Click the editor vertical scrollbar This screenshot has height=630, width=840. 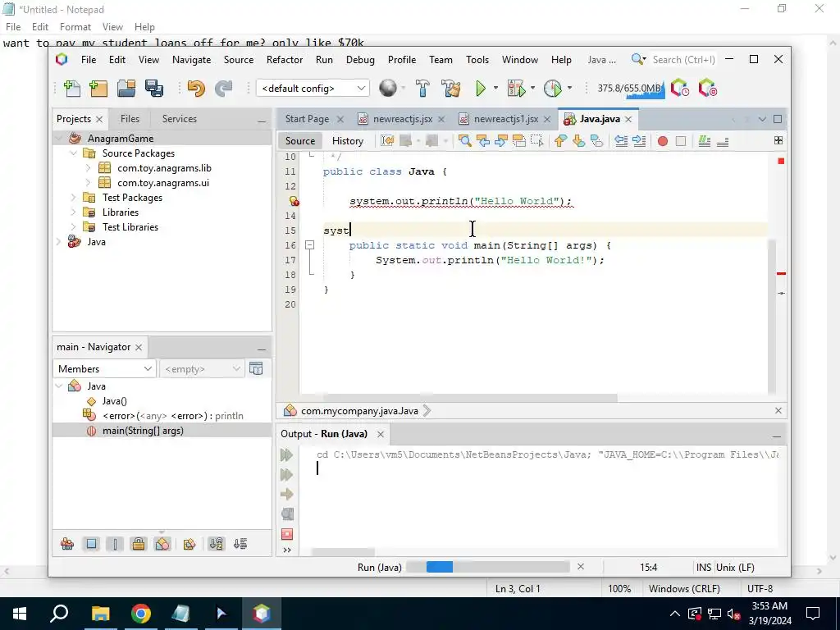click(771, 316)
